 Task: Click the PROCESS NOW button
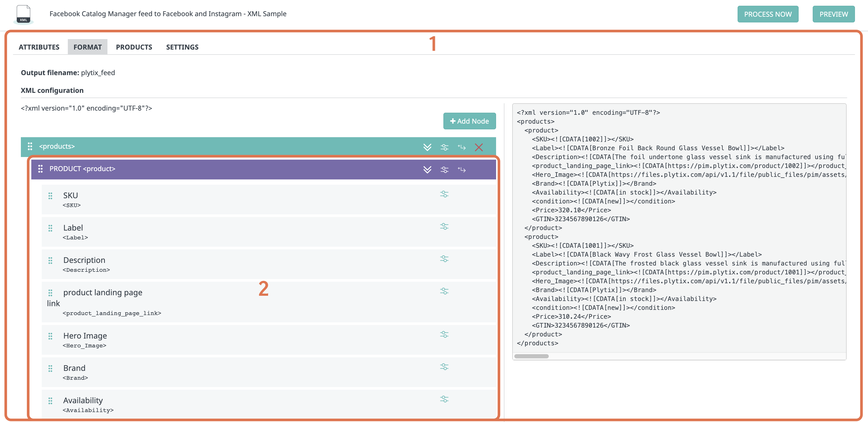click(768, 14)
